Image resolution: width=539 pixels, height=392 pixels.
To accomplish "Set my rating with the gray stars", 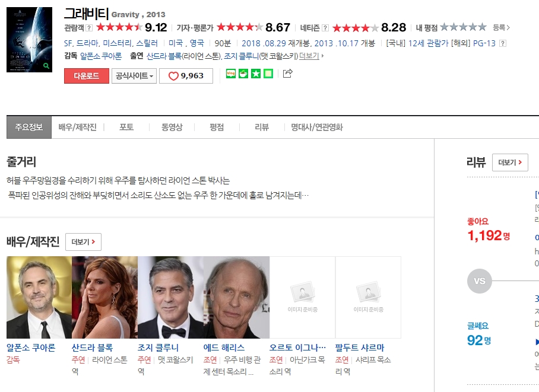I will tap(463, 27).
